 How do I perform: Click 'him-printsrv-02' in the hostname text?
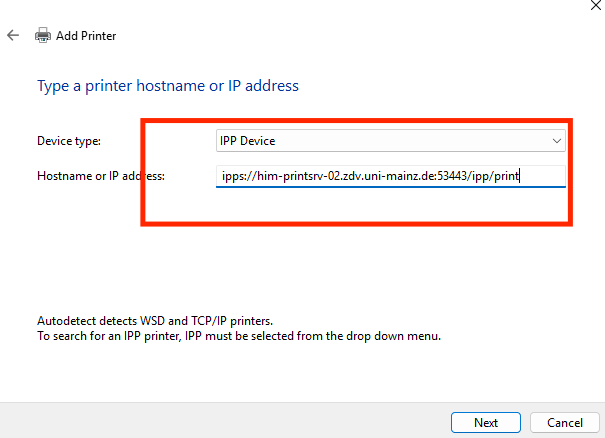point(298,177)
